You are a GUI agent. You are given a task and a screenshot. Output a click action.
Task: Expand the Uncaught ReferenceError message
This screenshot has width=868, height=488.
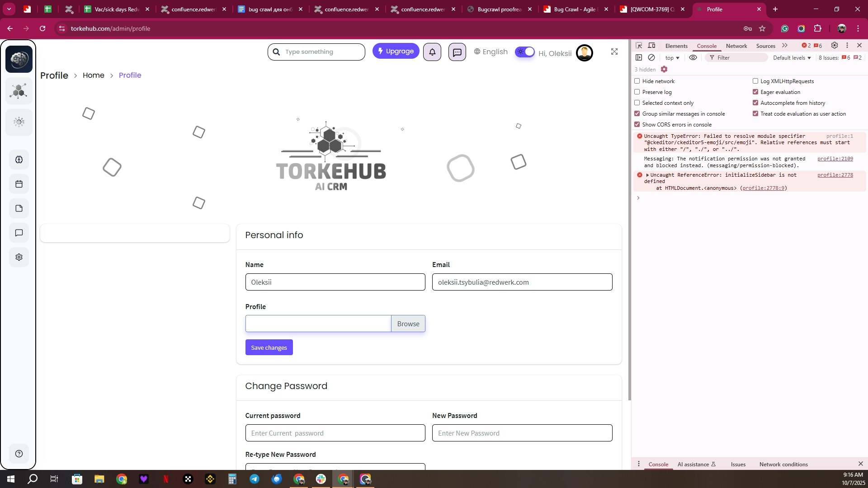pos(647,175)
